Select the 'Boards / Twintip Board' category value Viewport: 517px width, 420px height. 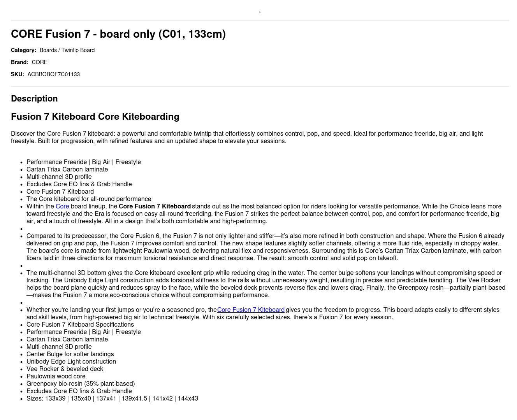(x=67, y=50)
